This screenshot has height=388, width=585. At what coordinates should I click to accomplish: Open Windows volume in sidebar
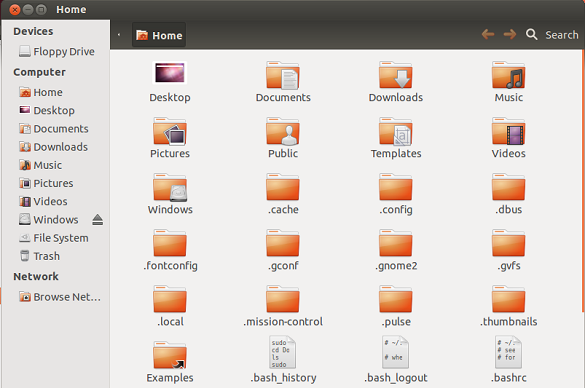pos(50,220)
